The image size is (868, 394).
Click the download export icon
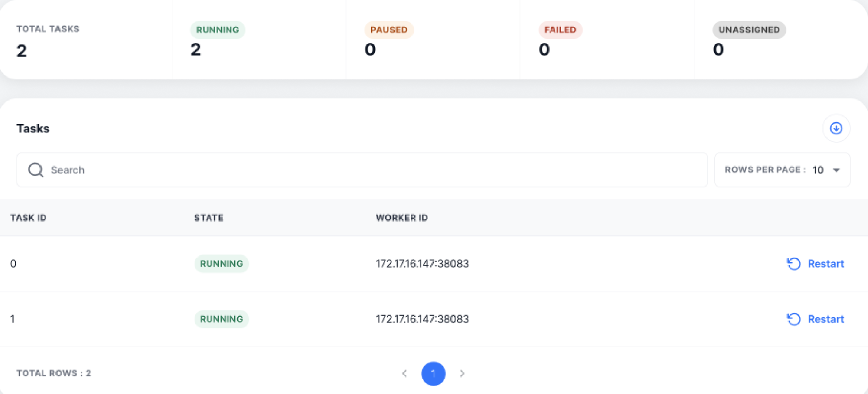[x=835, y=128]
